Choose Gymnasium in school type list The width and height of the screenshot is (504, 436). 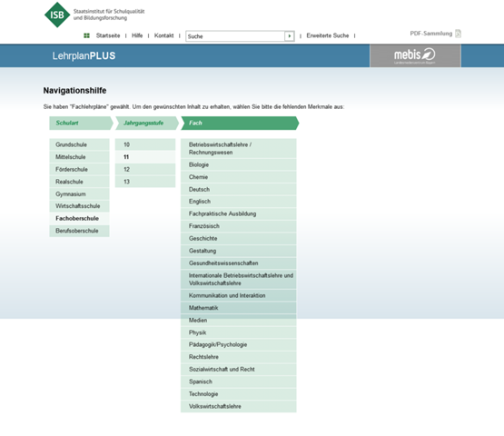79,193
